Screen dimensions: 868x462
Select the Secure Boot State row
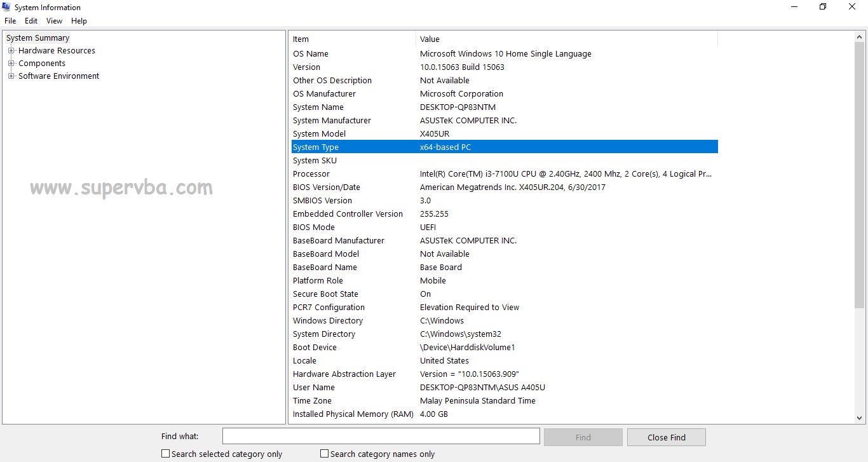pyautogui.click(x=505, y=294)
